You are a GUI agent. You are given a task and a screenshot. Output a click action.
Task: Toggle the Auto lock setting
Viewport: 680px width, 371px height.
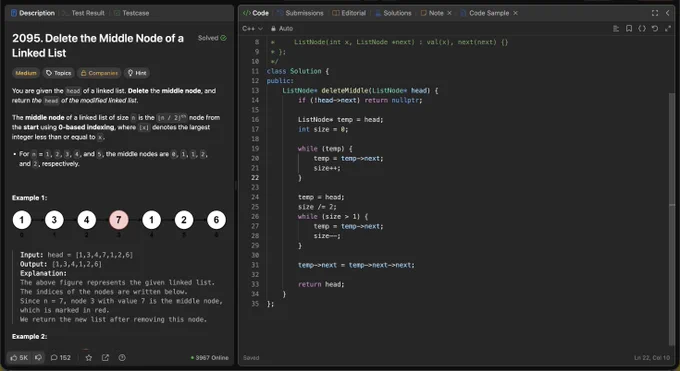(282, 29)
